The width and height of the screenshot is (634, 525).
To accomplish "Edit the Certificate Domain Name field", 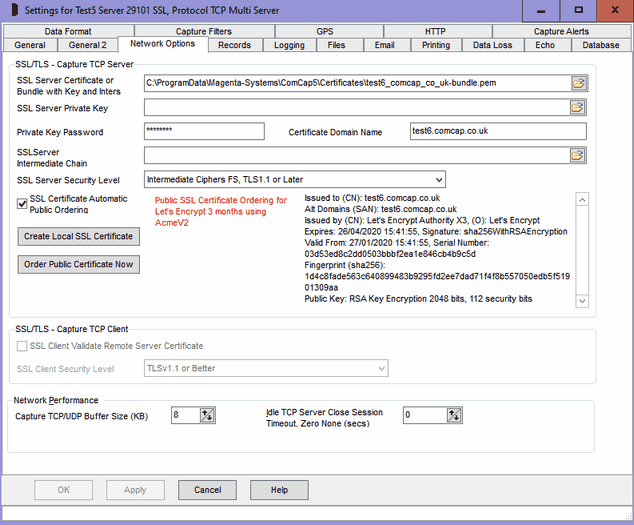I will [x=497, y=132].
